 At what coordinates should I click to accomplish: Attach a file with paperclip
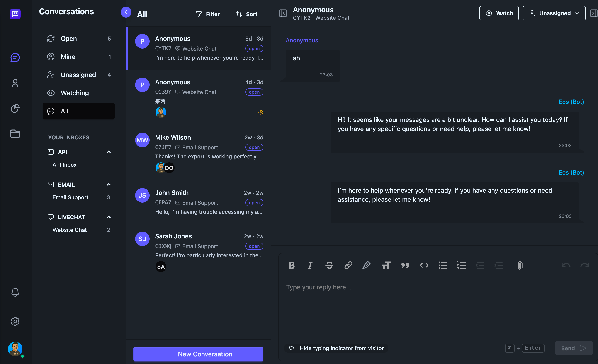(x=520, y=265)
